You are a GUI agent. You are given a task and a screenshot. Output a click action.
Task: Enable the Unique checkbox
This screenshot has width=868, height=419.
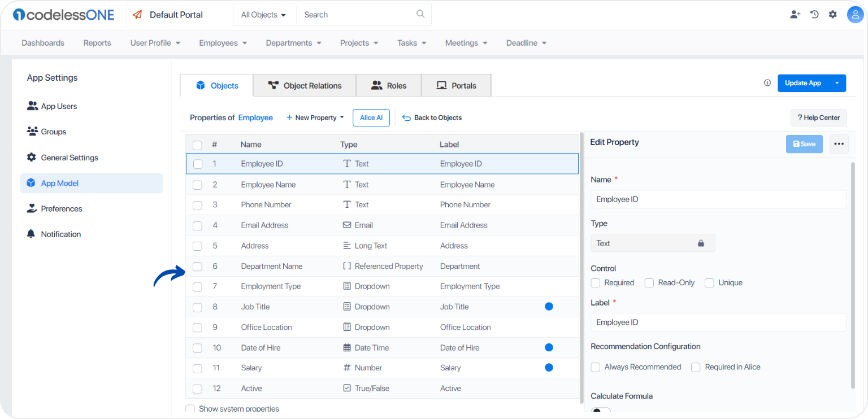point(709,282)
